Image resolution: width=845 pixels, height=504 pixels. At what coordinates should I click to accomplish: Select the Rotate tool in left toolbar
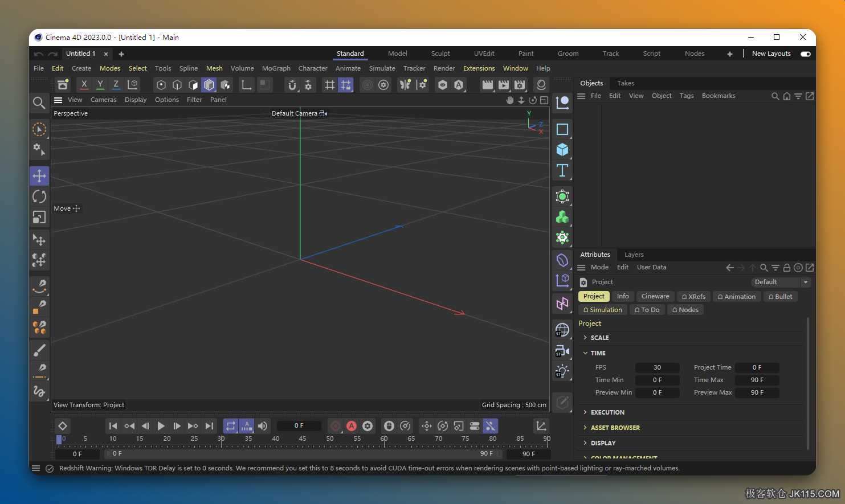point(39,196)
